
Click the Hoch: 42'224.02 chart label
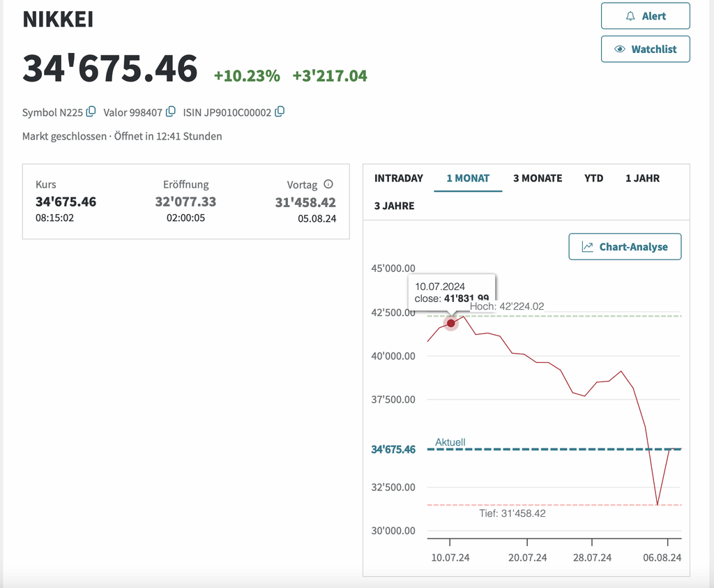(x=507, y=306)
